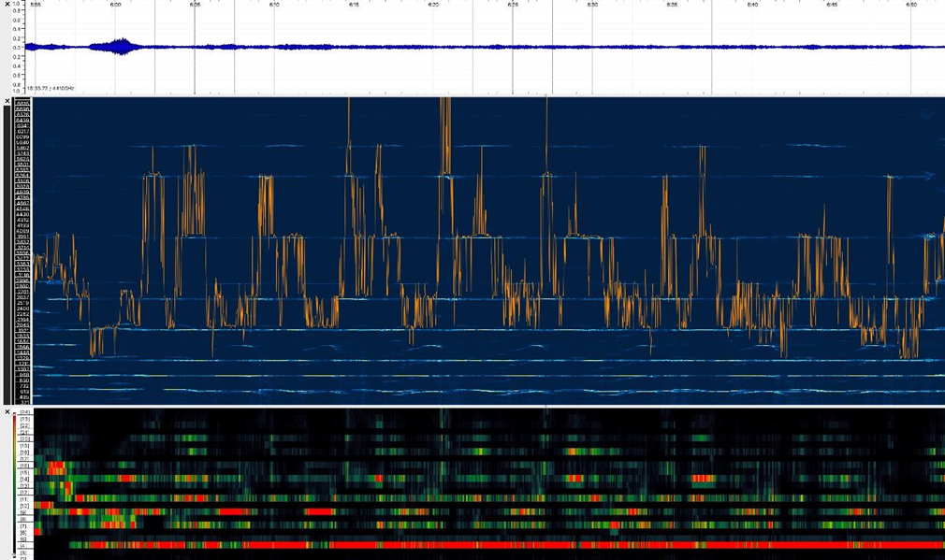
Task: Click the 4430 frequency scale label
Action: (x=22, y=214)
